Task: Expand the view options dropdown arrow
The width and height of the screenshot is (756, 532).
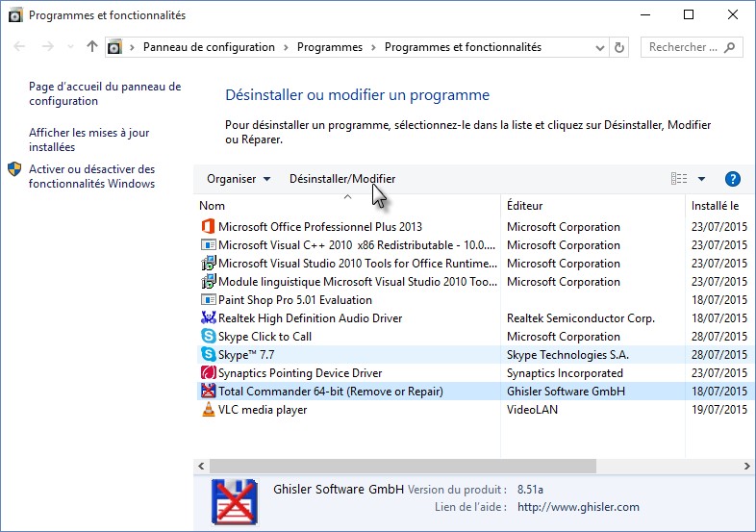Action: pyautogui.click(x=701, y=179)
